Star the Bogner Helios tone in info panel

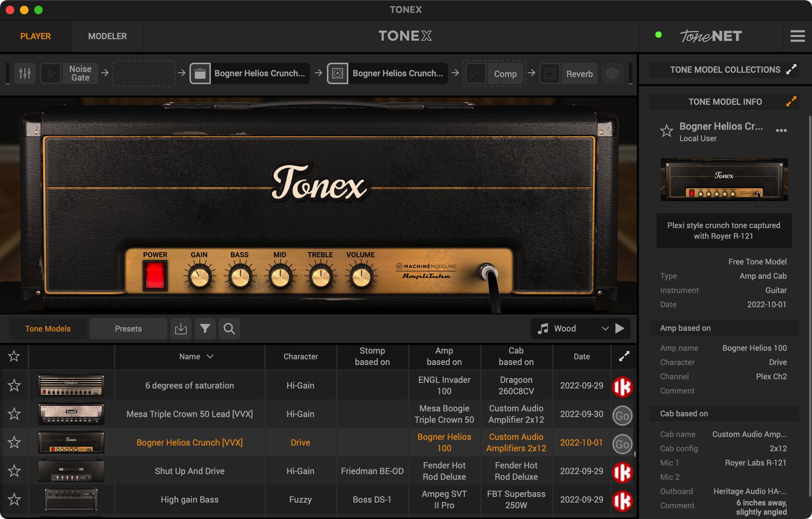[x=666, y=131]
